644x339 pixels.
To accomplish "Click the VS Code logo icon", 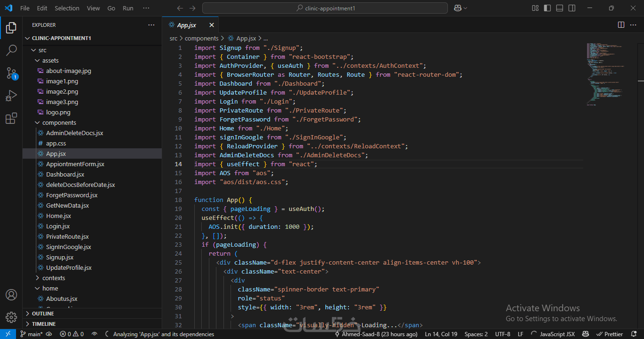I will pos(8,8).
